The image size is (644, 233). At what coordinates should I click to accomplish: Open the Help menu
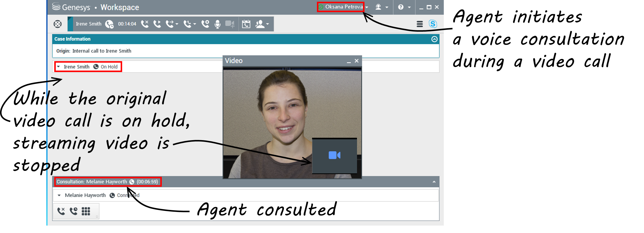click(x=403, y=7)
